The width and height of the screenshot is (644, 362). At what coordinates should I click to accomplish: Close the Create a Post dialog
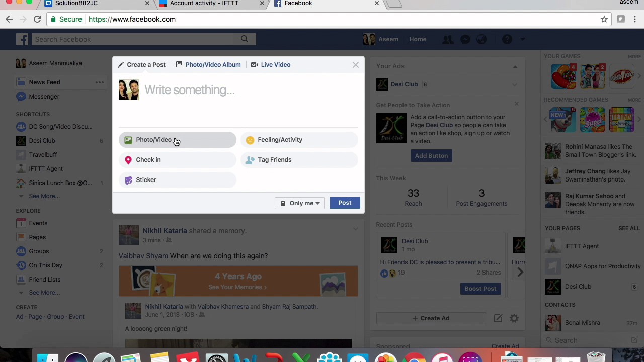(x=356, y=65)
